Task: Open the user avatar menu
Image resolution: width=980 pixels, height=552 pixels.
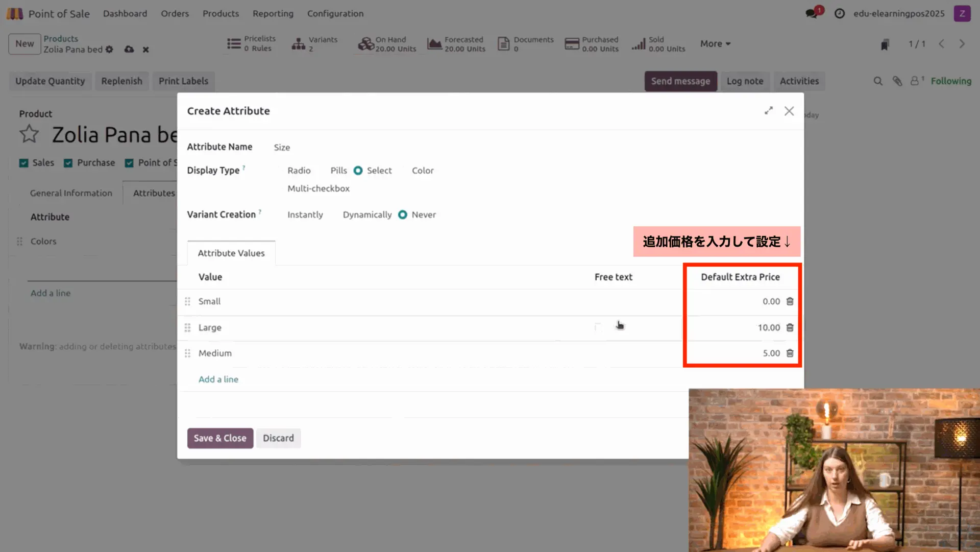Action: (962, 14)
